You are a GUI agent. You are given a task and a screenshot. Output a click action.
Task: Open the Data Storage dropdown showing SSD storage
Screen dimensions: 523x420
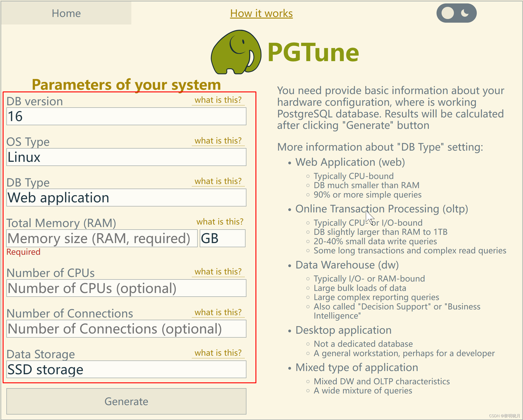126,369
